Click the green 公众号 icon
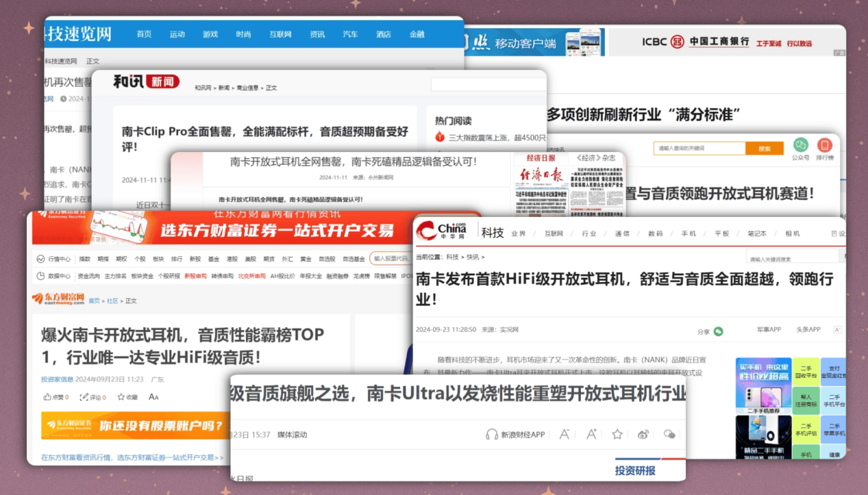 (801, 145)
